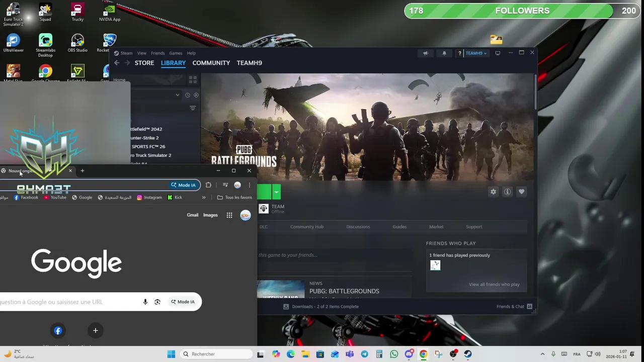Viewport: 644px width, 362px height.
Task: Open Friends & Chat in Steam
Action: click(x=514, y=307)
